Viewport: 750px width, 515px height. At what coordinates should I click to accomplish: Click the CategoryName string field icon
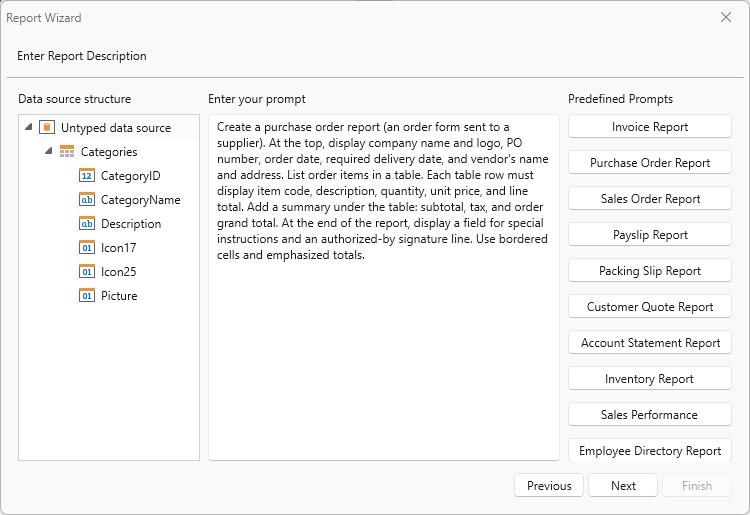pos(87,199)
